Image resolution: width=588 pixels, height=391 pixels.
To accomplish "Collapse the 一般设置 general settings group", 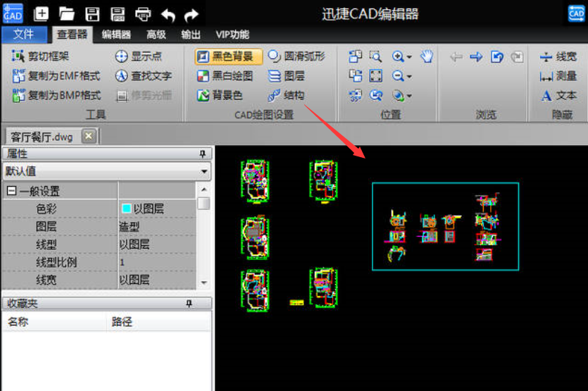I will click(x=12, y=191).
